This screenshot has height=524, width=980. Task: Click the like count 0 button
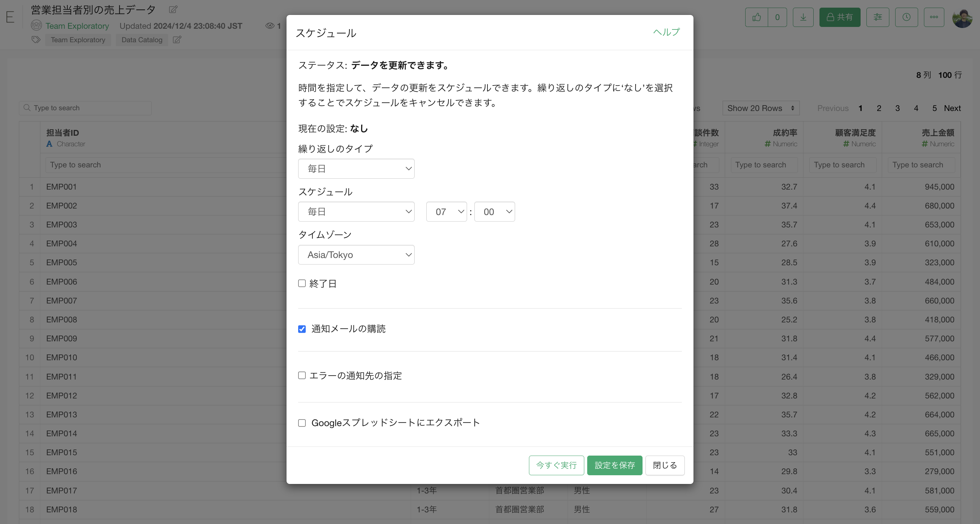(x=777, y=17)
